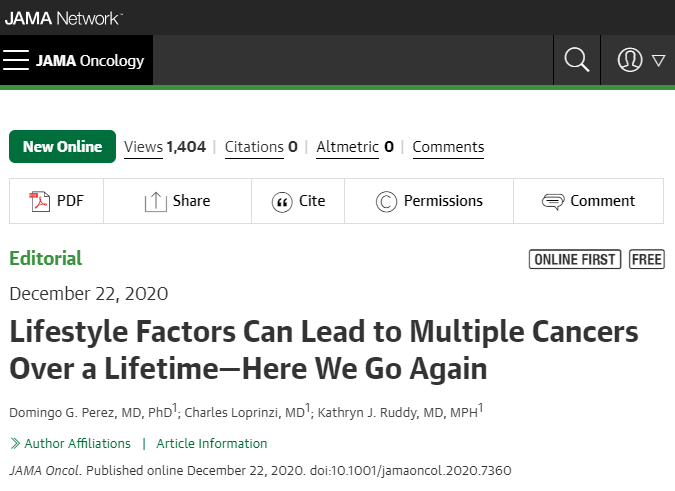Screen dimensions: 675x491
Task: Open the JAMA Oncology journal homepage
Action: [90, 61]
